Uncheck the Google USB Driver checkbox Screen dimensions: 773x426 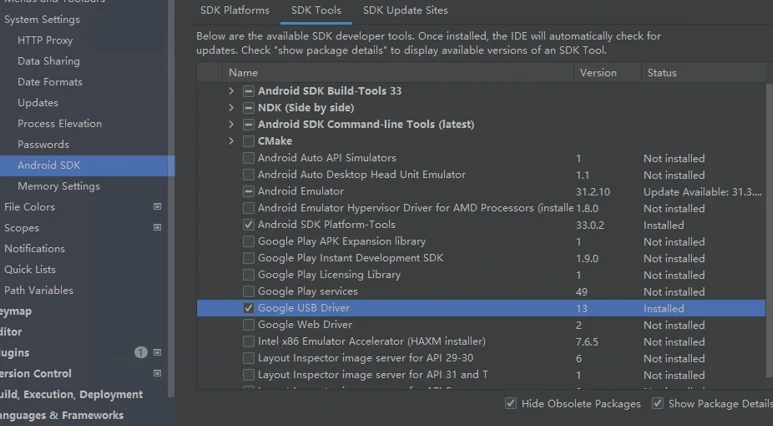248,309
